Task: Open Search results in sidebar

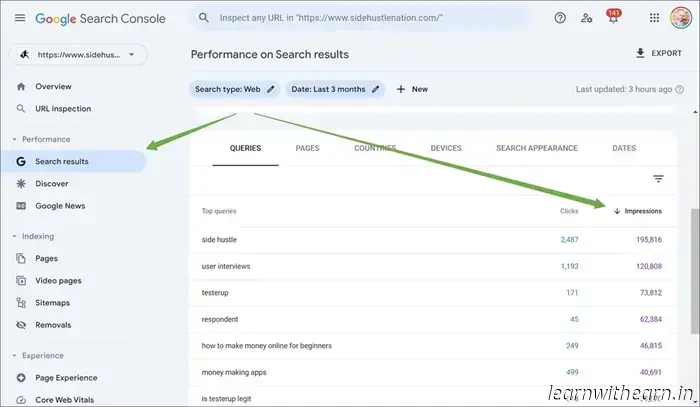Action: point(74,162)
